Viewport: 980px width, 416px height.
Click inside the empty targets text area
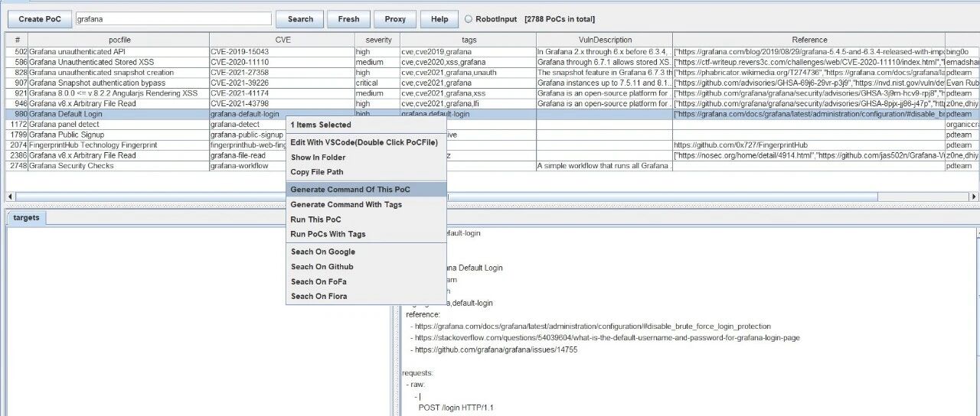[x=198, y=320]
